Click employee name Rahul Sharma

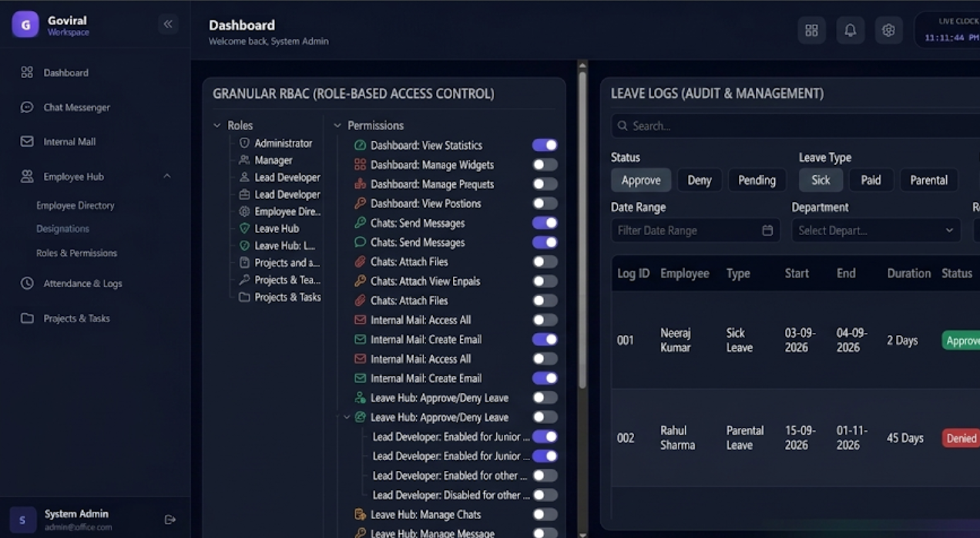coord(678,438)
